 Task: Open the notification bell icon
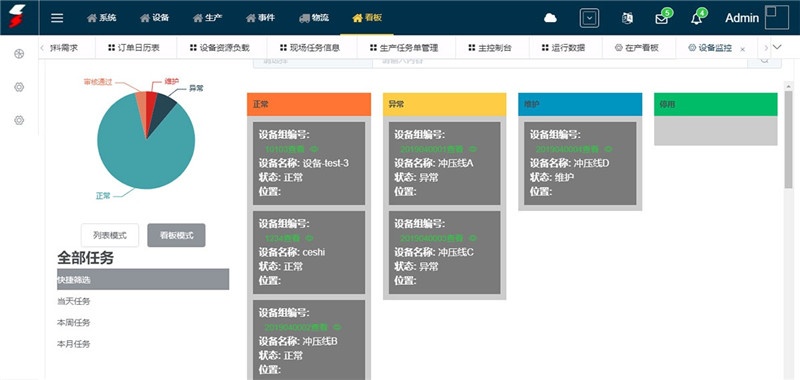coord(696,19)
